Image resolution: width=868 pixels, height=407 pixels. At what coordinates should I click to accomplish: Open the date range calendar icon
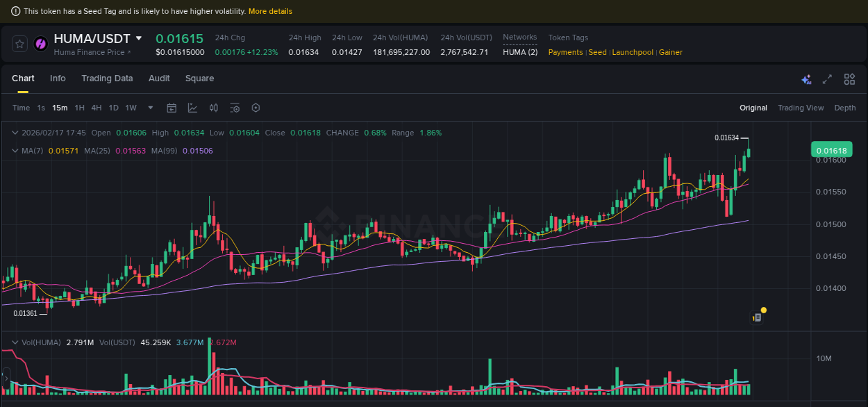pos(172,108)
